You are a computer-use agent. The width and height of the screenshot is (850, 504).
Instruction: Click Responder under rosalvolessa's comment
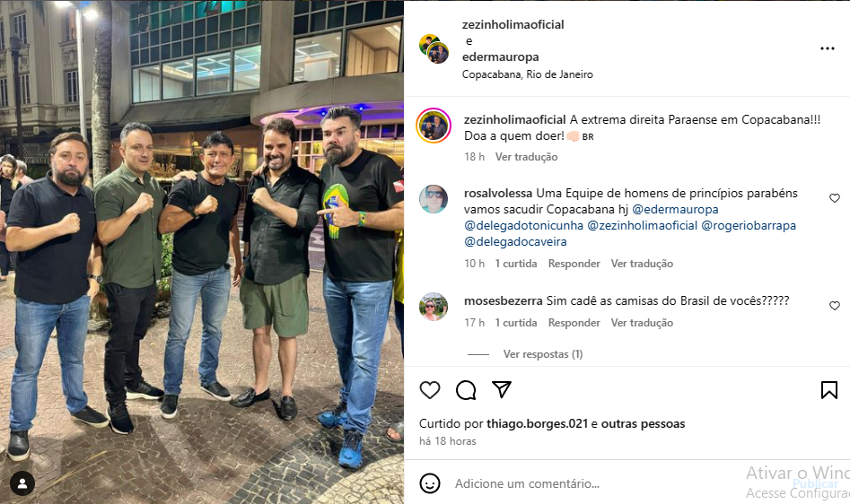pyautogui.click(x=574, y=264)
